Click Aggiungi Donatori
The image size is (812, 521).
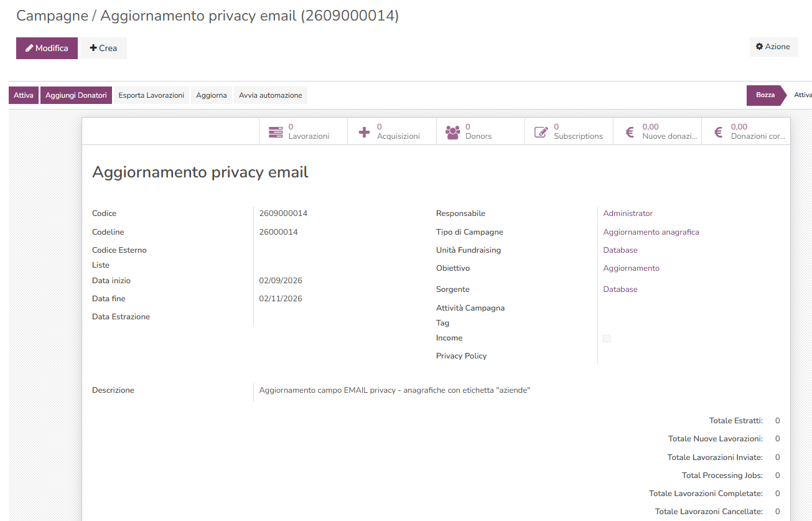coord(76,95)
